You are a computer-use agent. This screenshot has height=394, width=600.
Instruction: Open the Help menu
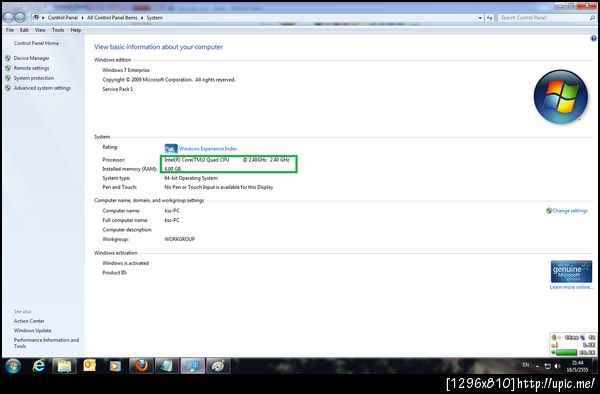click(x=76, y=30)
